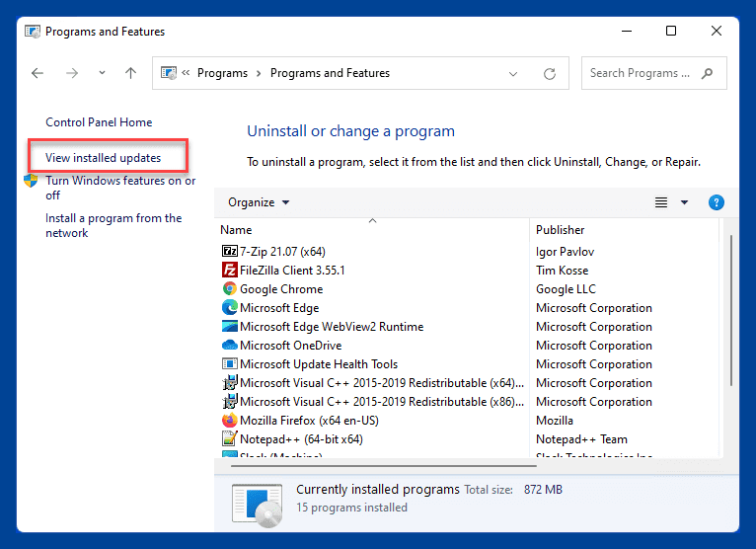756x549 pixels.
Task: Click the Back navigation arrow
Action: point(38,73)
